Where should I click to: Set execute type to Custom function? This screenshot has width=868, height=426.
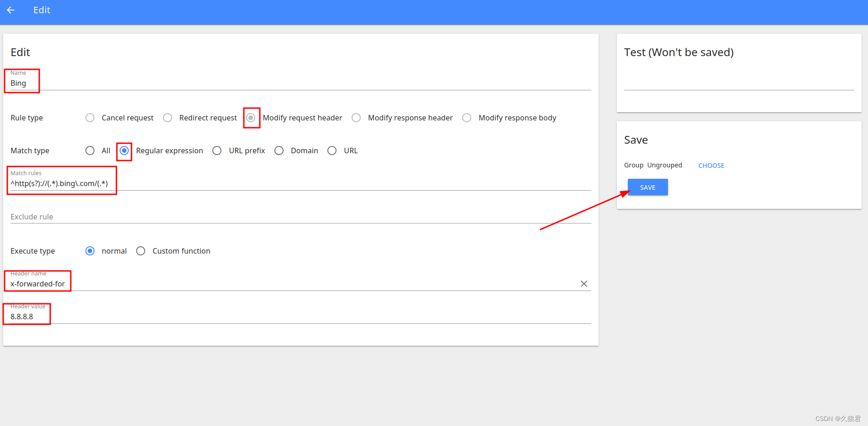(141, 251)
